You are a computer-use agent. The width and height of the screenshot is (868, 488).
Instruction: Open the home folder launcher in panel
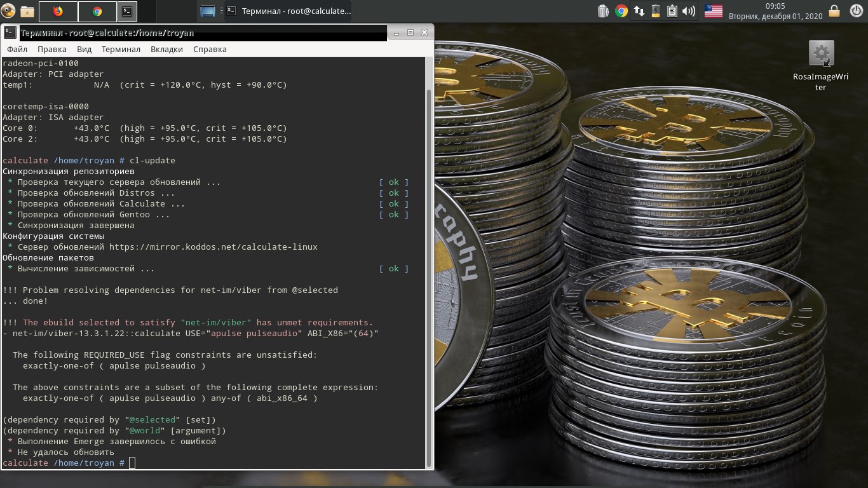(x=27, y=11)
